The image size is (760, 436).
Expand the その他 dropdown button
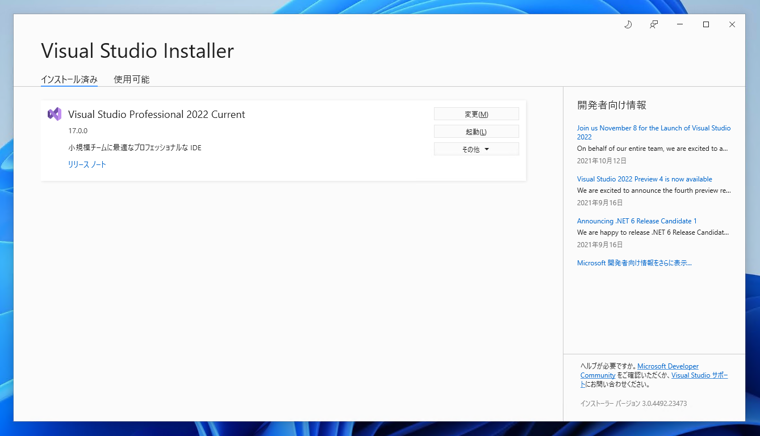point(476,149)
